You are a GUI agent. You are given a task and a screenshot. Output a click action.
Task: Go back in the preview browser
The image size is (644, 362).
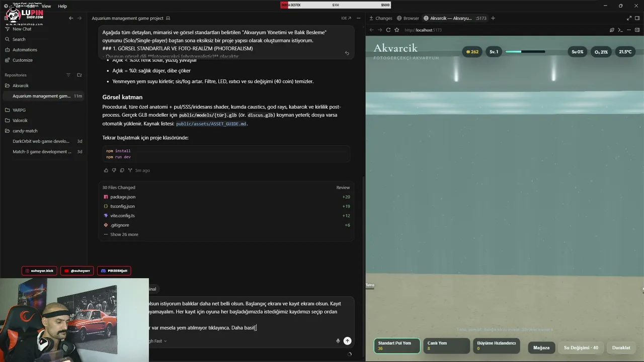pyautogui.click(x=372, y=30)
